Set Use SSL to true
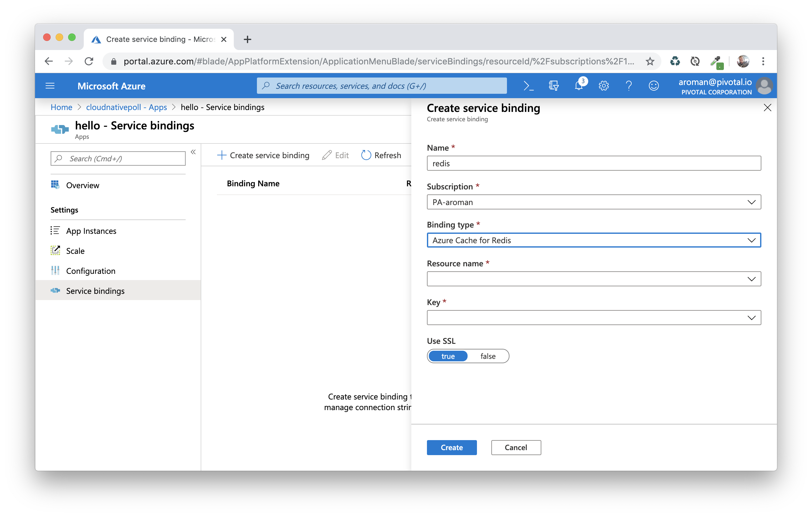812x517 pixels. coord(448,356)
